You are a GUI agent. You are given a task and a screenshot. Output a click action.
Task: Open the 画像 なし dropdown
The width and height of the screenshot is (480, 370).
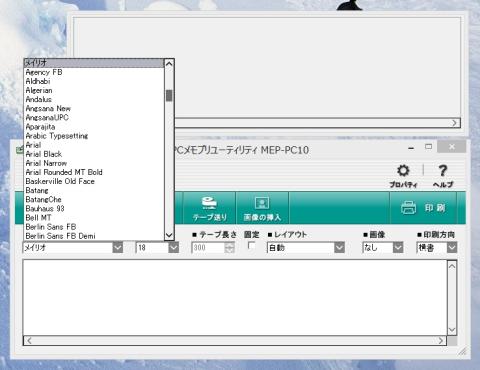coord(398,248)
